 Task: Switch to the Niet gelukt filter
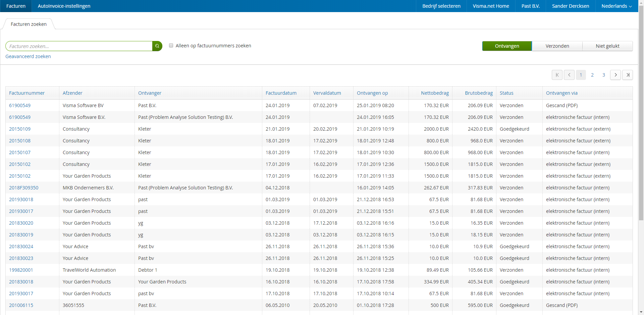point(607,46)
